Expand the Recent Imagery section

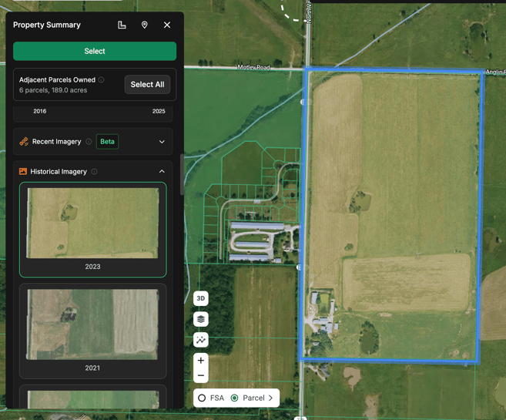pos(162,142)
